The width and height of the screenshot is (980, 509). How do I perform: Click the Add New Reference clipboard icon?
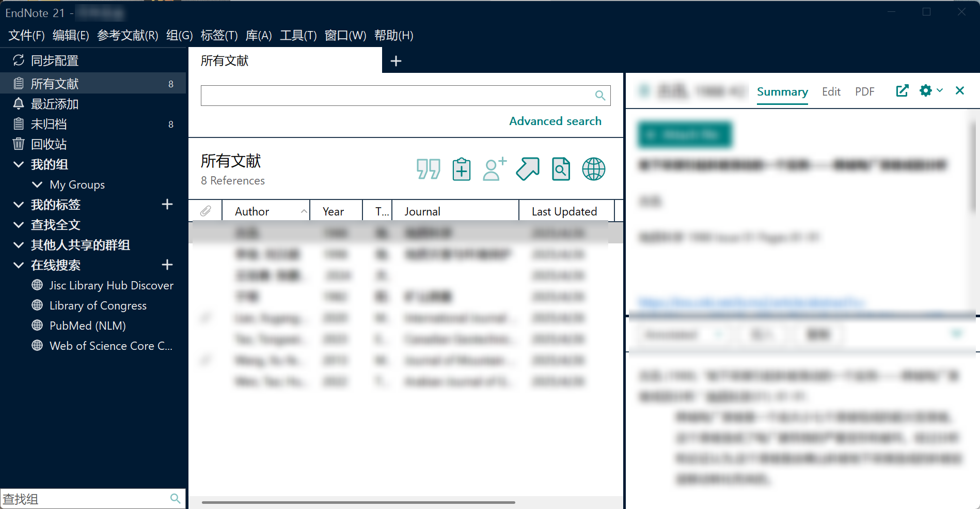[461, 169]
